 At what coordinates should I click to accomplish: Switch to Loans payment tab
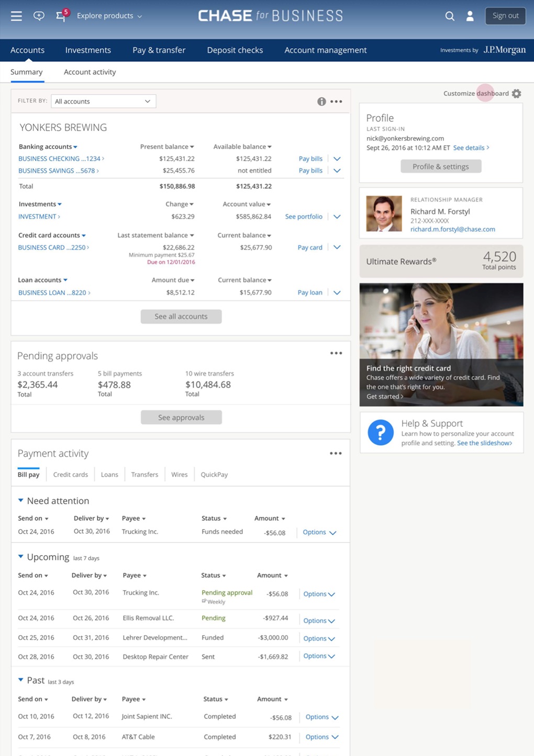pyautogui.click(x=109, y=475)
